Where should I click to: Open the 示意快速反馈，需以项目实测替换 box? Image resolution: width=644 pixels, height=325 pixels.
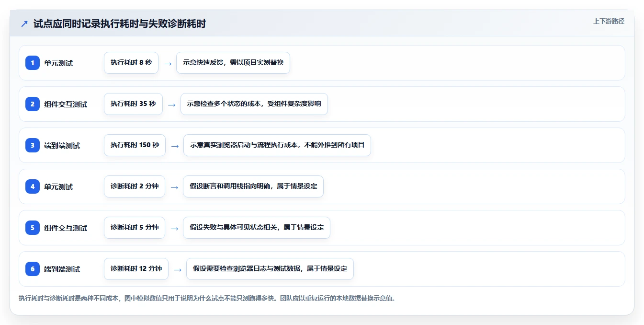pos(233,63)
